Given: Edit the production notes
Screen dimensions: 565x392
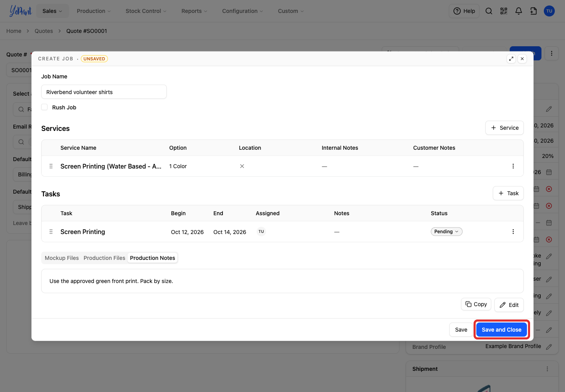Looking at the screenshot, I should pos(509,305).
